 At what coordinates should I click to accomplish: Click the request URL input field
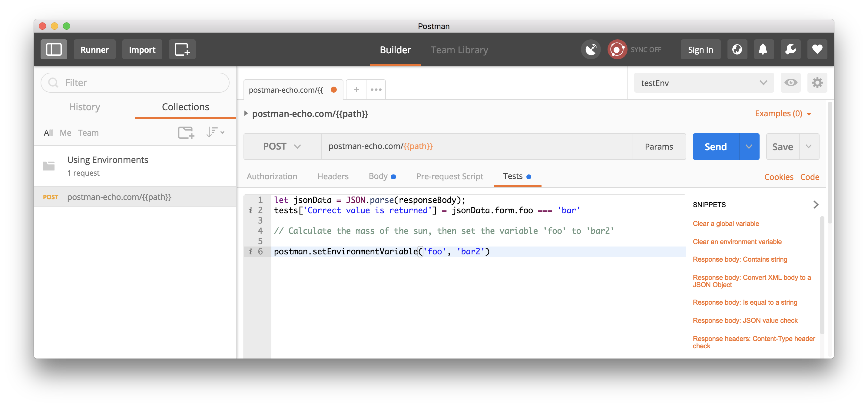(x=476, y=147)
